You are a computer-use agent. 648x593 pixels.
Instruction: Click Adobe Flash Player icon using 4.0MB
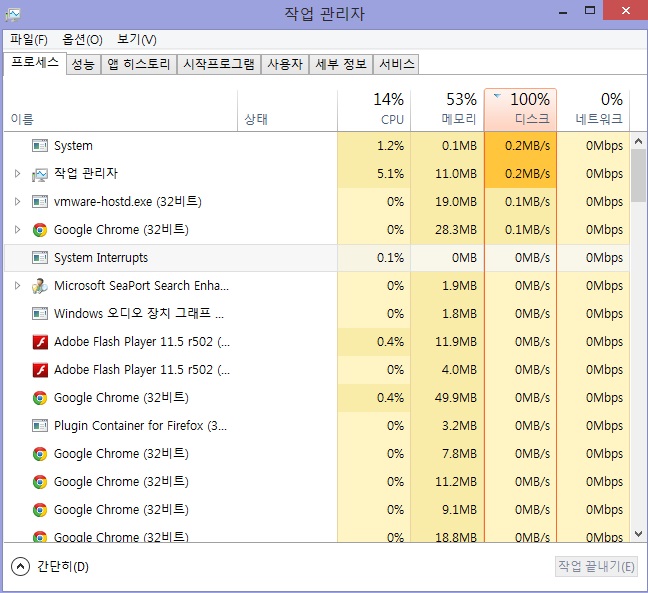(40, 370)
